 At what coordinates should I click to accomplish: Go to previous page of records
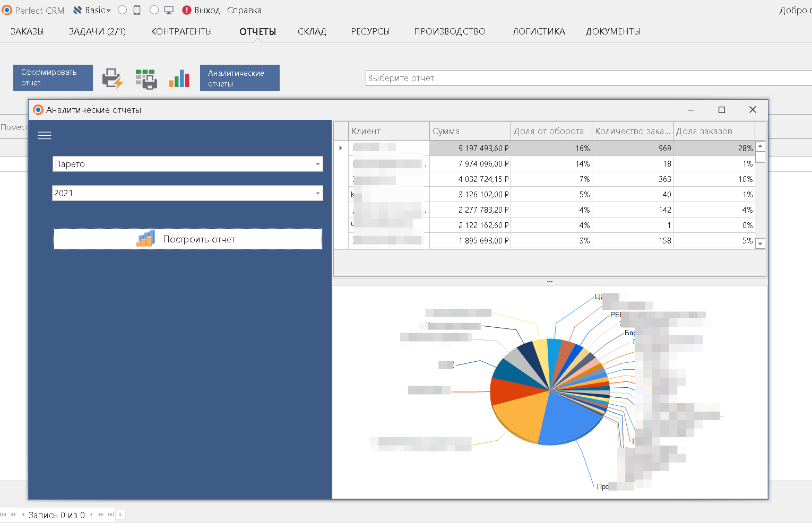pos(13,515)
